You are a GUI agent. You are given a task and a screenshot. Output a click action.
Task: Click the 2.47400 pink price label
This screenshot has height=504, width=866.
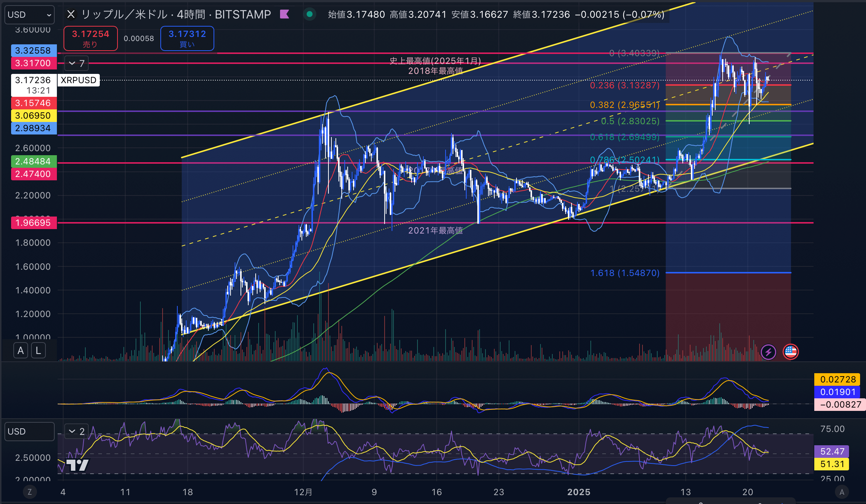point(33,174)
